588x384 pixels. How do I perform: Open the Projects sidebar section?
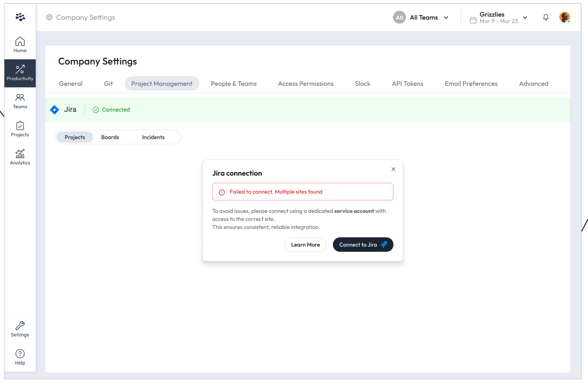tap(20, 129)
